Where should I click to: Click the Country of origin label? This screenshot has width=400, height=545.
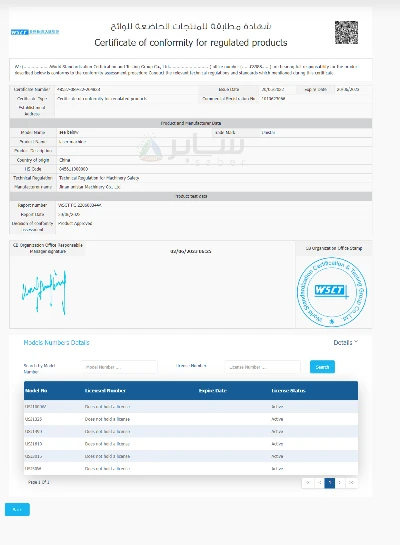click(x=33, y=160)
